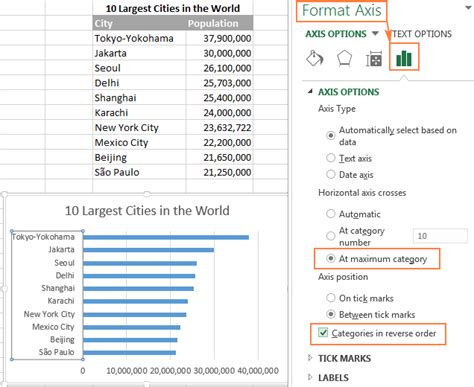Viewport: 474px width, 387px height.
Task: Select the São Paulo table cell
Action: (x=139, y=172)
